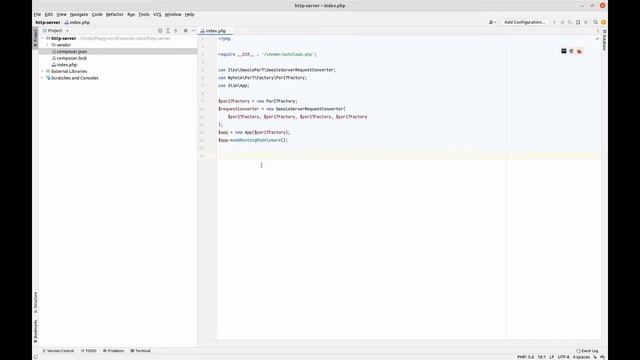Click PHP language level in status bar
Viewport: 640px width, 360px height.
coord(525,357)
